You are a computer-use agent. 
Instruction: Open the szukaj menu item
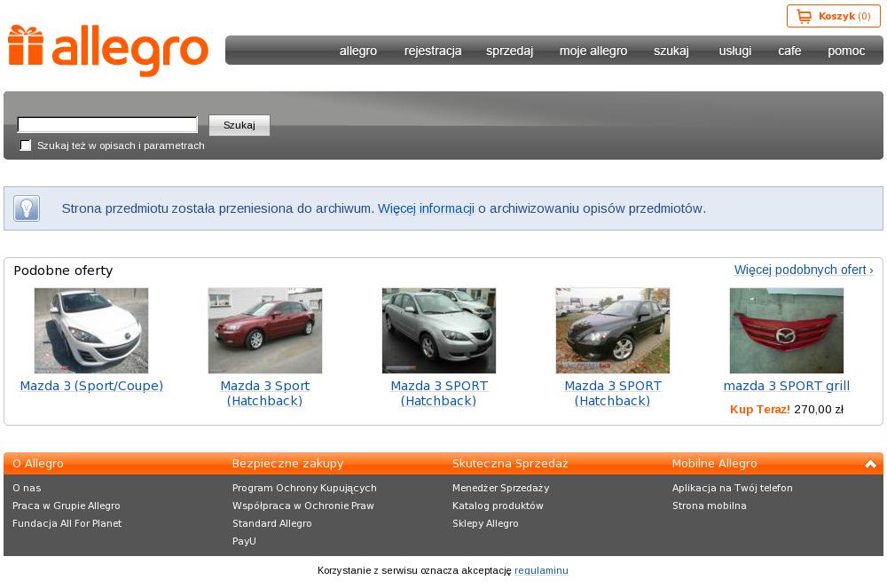pos(671,51)
